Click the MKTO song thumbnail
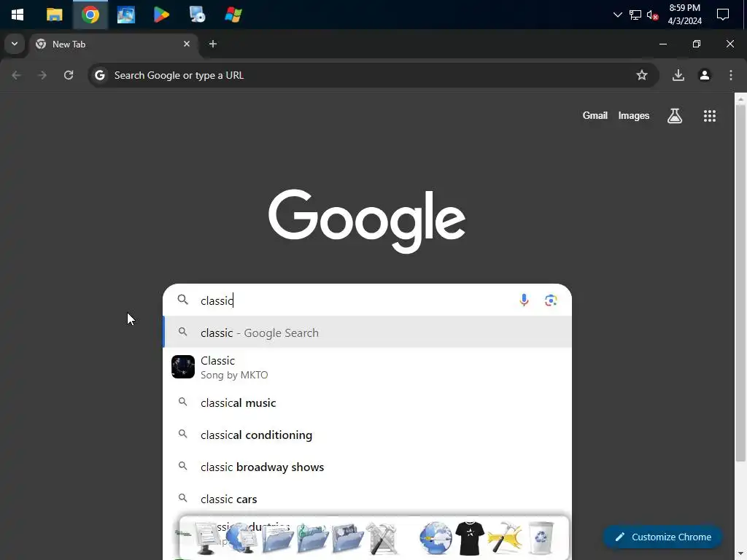Image resolution: width=747 pixels, height=560 pixels. [183, 367]
